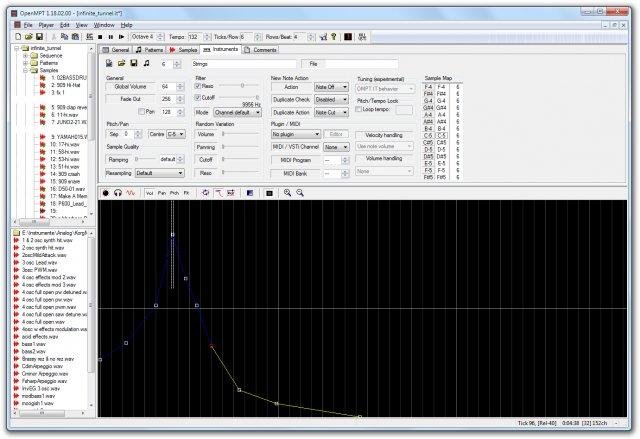The height and width of the screenshot is (439, 640).
Task: Click the Save Instrument disk icon
Action: point(134,63)
